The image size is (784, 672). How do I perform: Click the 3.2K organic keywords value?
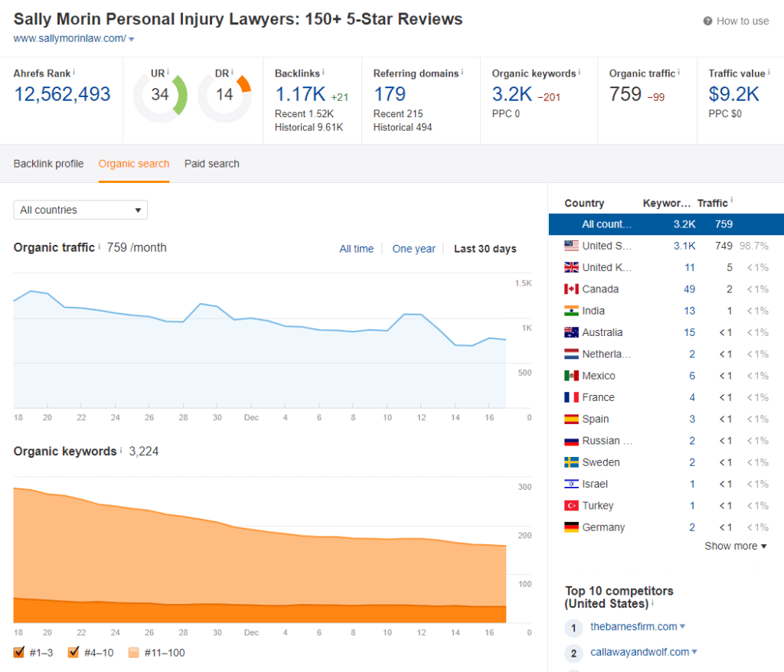(x=512, y=94)
